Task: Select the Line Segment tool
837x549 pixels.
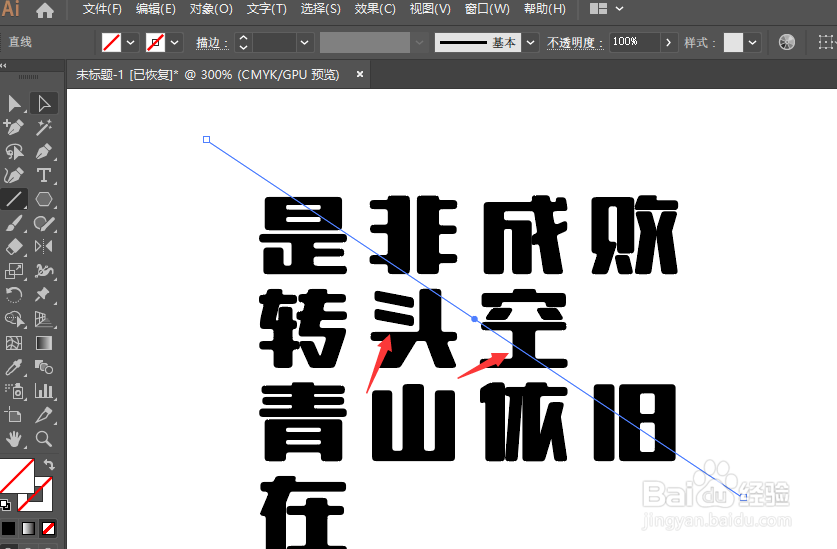Action: (x=14, y=199)
